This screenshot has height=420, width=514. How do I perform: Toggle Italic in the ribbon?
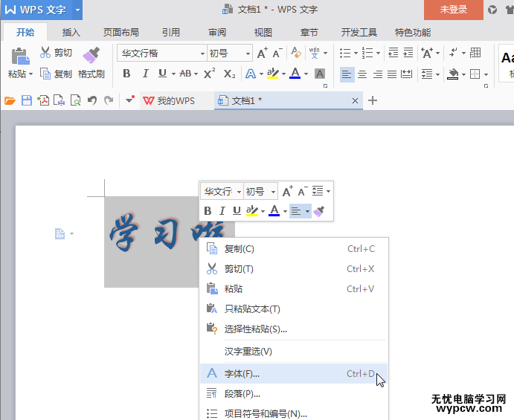coord(146,74)
